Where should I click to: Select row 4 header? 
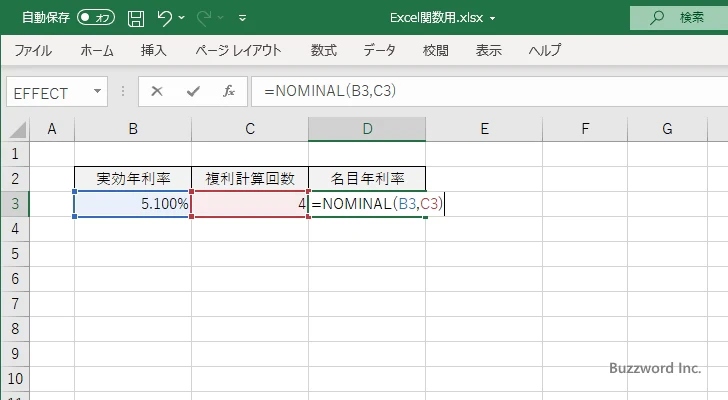(x=15, y=229)
